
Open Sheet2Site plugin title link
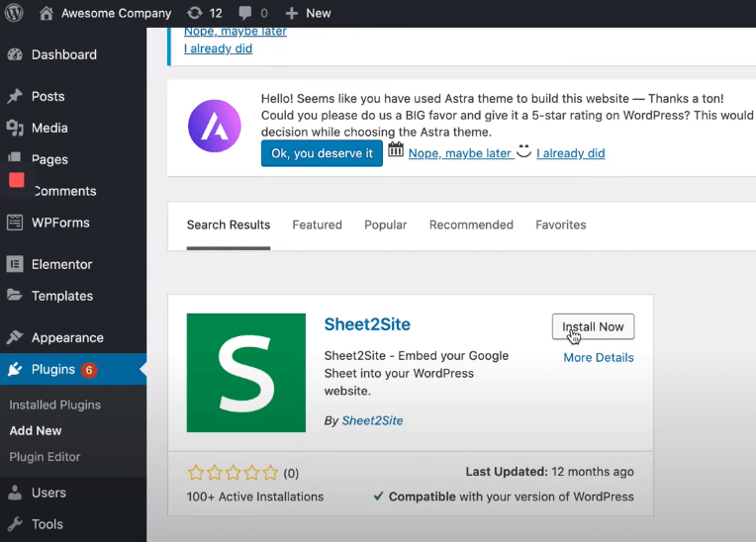pos(367,324)
